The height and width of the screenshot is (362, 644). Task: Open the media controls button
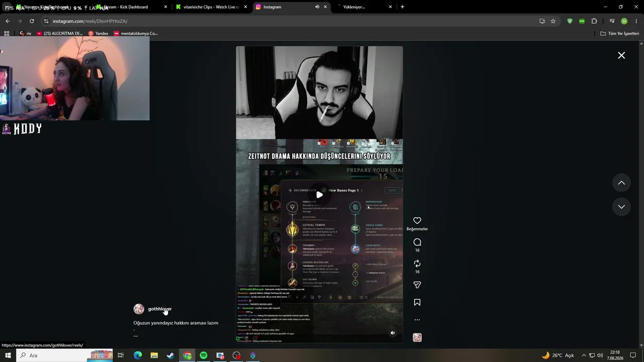(612, 21)
